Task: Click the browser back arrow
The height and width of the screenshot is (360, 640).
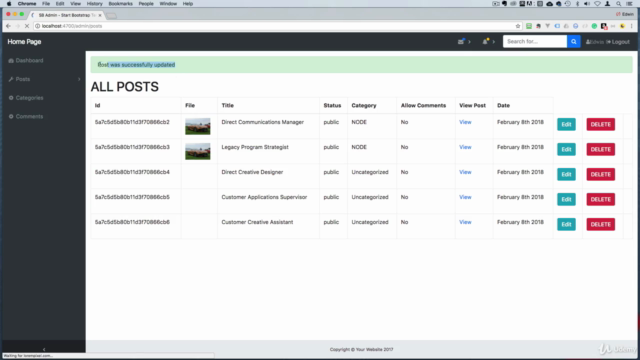Action: 9,26
